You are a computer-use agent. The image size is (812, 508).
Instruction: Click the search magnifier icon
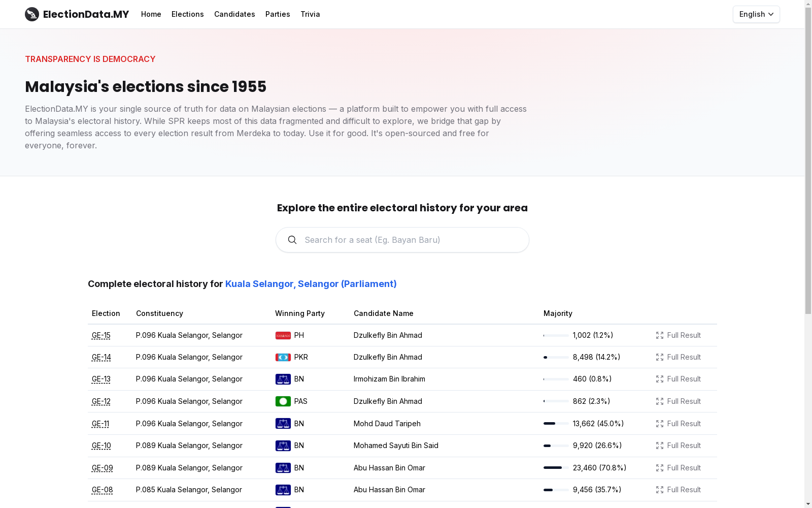pos(292,240)
